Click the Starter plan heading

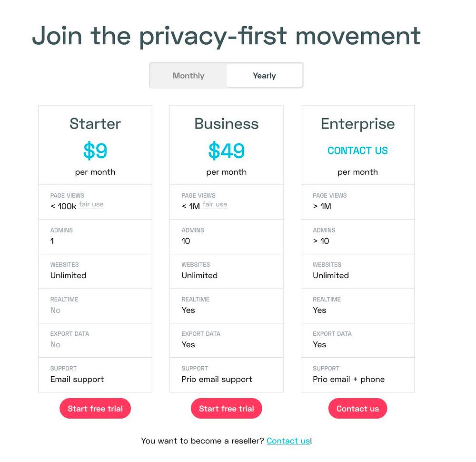pos(95,124)
